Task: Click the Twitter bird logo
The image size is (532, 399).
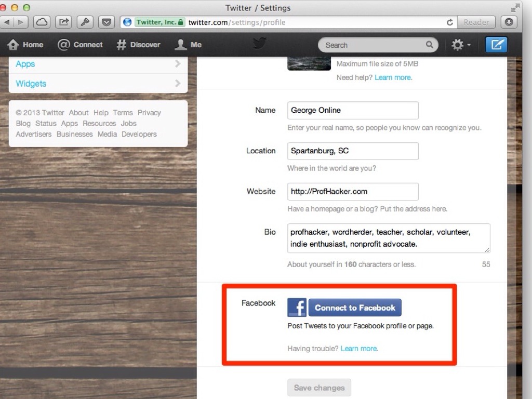Action: tap(260, 44)
